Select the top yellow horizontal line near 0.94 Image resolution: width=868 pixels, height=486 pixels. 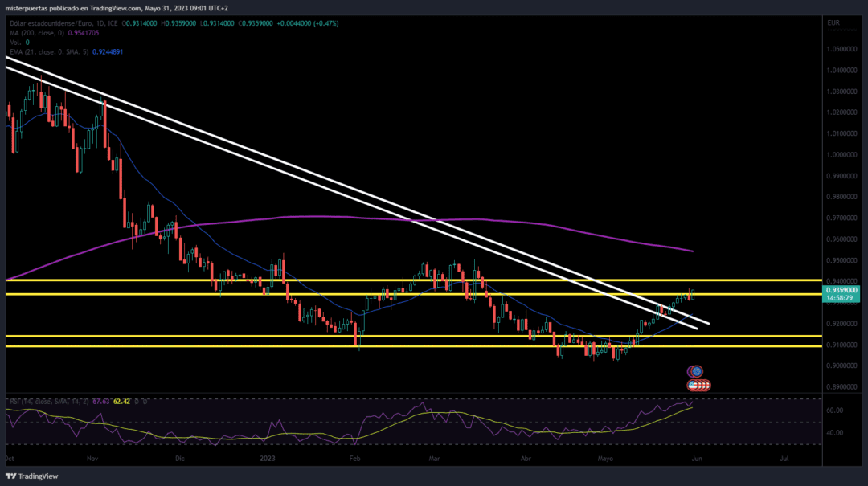pos(414,280)
